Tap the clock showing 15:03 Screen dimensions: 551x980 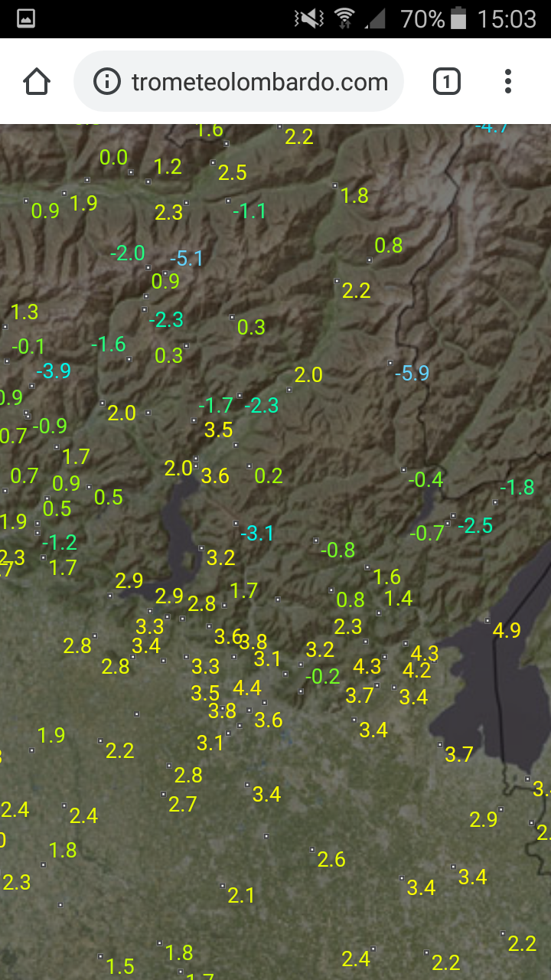pos(507,18)
